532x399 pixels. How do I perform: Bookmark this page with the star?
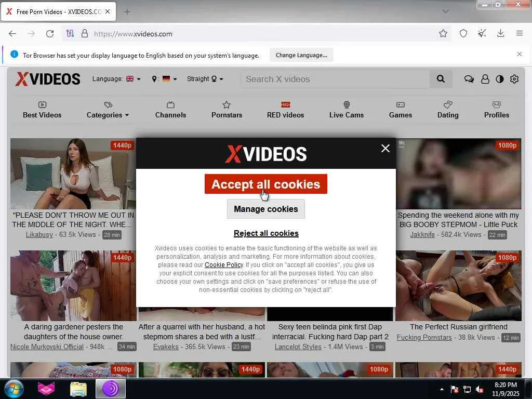pos(443,33)
